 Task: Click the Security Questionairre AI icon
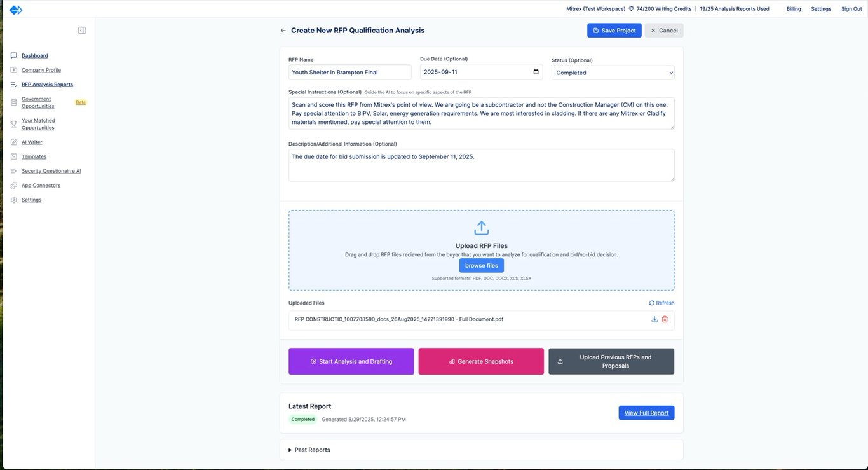click(14, 171)
